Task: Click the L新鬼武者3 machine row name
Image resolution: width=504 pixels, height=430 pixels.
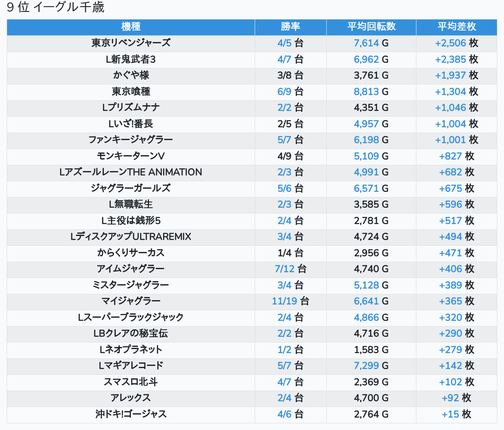Action: pos(131,59)
